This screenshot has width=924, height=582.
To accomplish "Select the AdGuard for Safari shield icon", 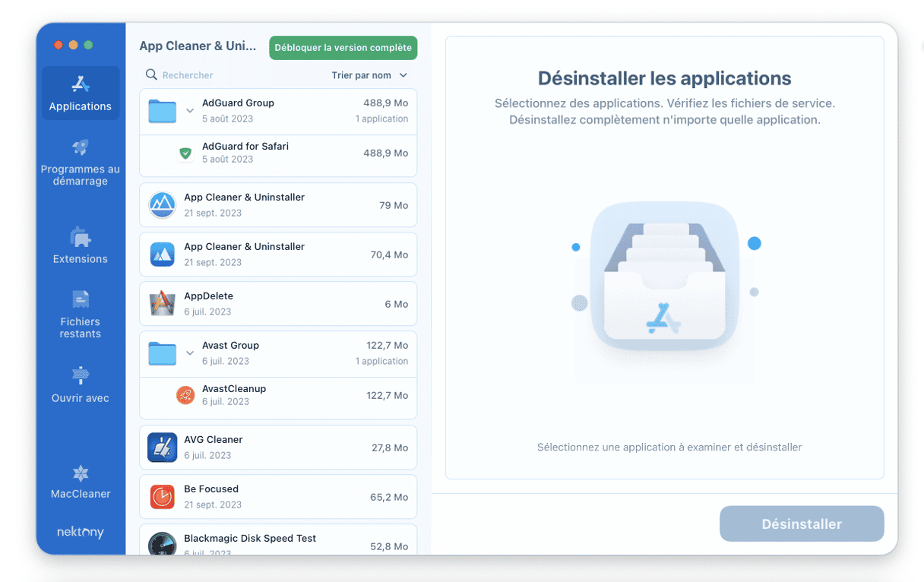I will coord(185,153).
